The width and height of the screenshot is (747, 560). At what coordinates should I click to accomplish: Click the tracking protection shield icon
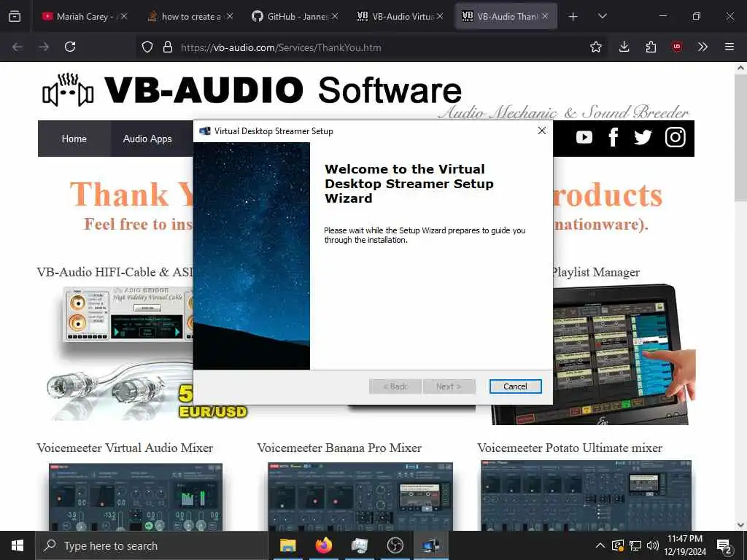[147, 47]
